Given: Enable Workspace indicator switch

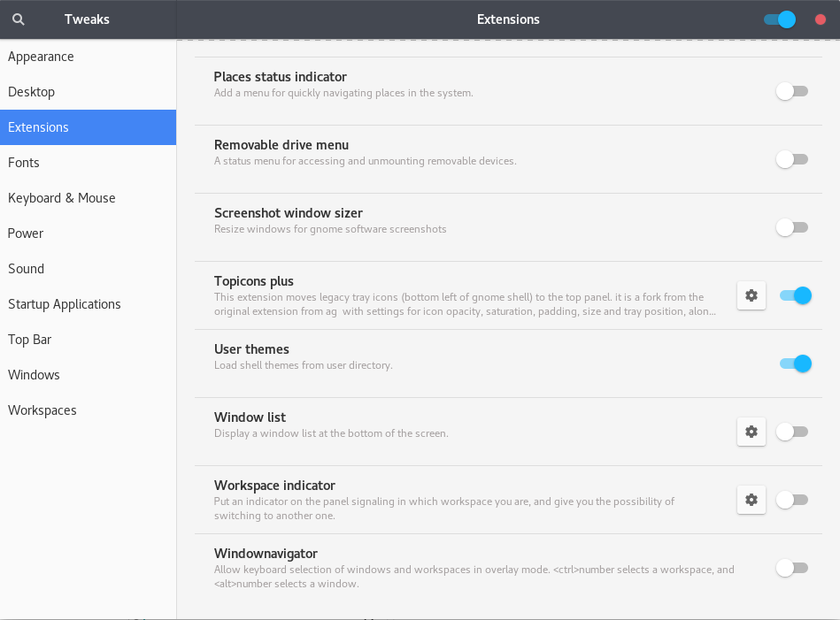Looking at the screenshot, I should (x=792, y=500).
